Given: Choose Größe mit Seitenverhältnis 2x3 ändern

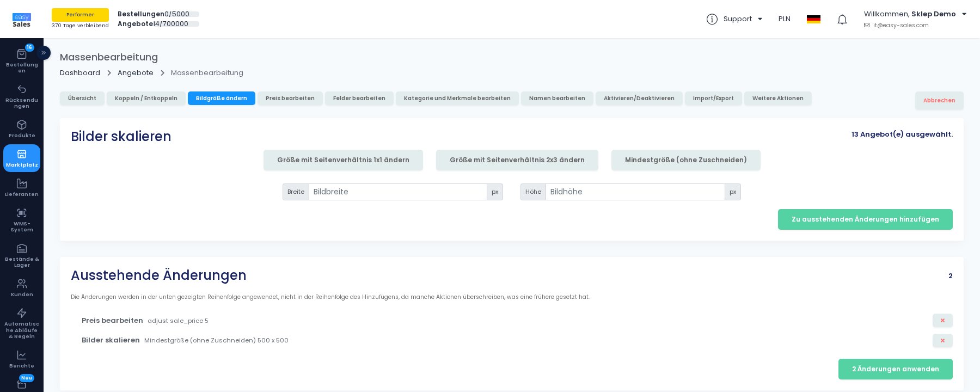Looking at the screenshot, I should pos(517,160).
